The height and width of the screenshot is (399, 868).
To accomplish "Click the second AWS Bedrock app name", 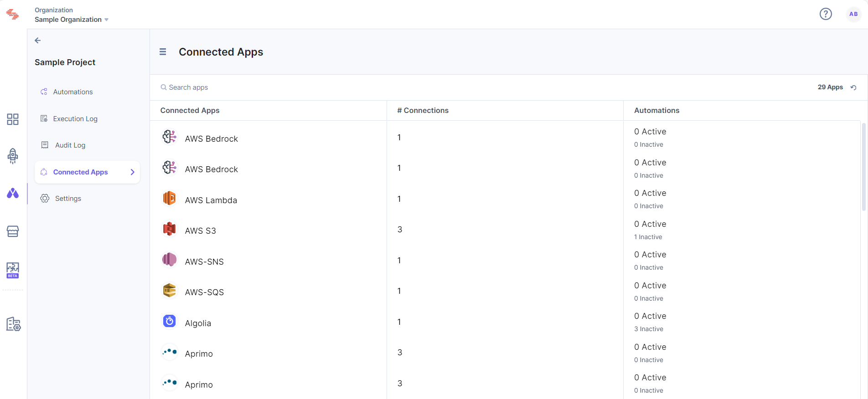I will coord(212,169).
